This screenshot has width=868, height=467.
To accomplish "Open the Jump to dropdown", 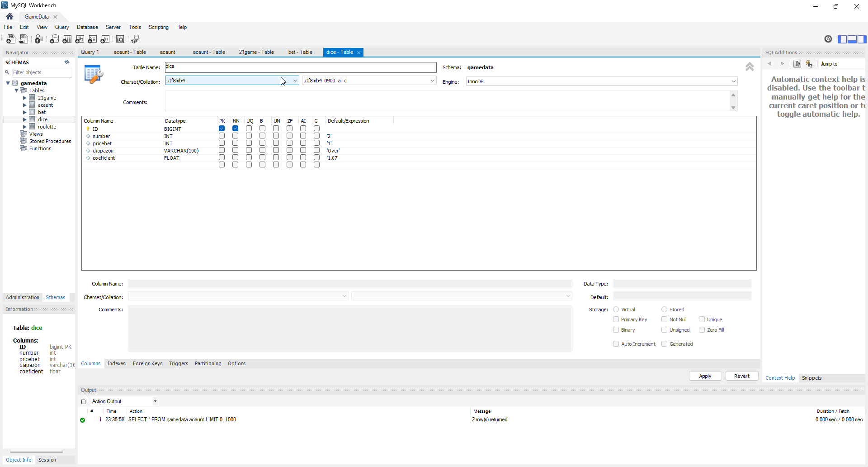I will [842, 64].
